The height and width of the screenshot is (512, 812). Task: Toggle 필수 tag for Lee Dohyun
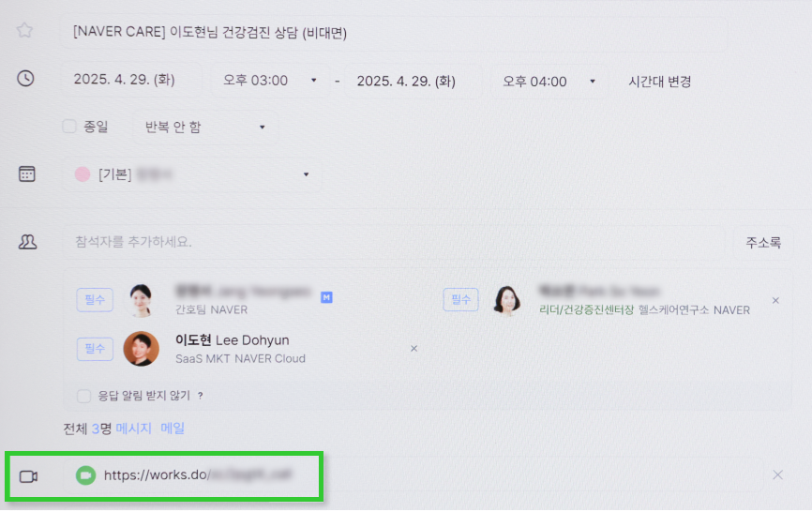pos(95,349)
